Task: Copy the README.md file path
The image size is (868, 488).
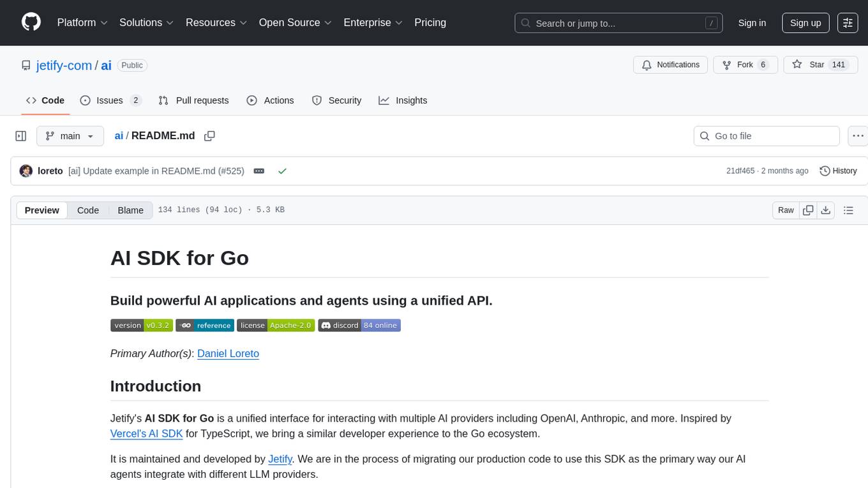Action: coord(209,136)
